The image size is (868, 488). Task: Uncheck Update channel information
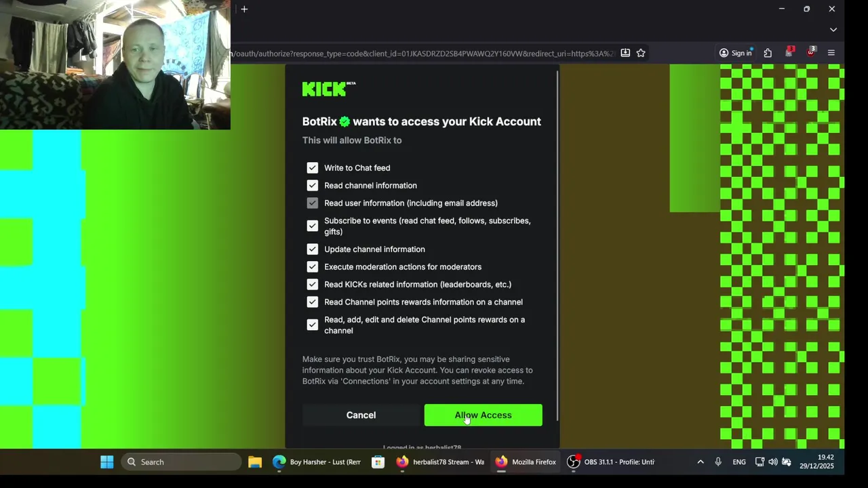point(312,249)
